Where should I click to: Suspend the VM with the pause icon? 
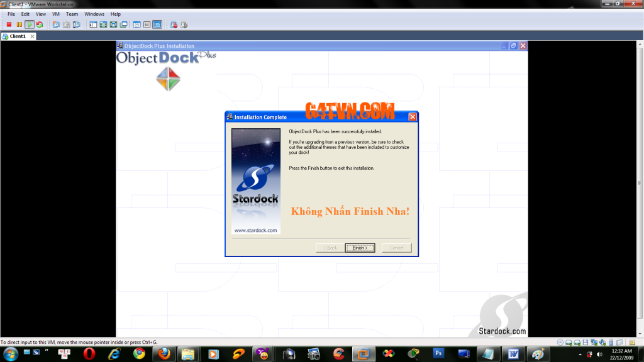click(19, 25)
